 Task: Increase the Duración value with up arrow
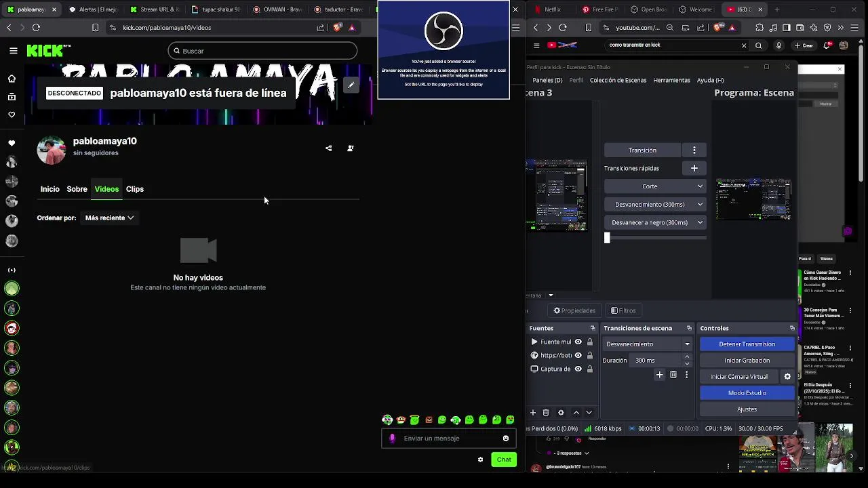[687, 357]
